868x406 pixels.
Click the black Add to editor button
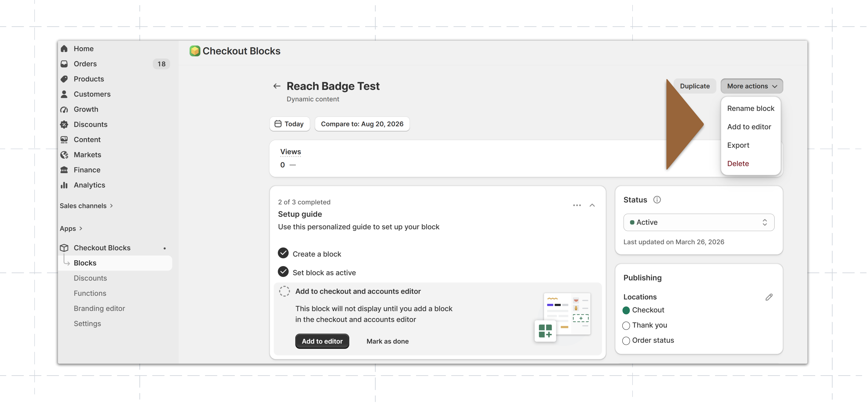[x=322, y=341]
